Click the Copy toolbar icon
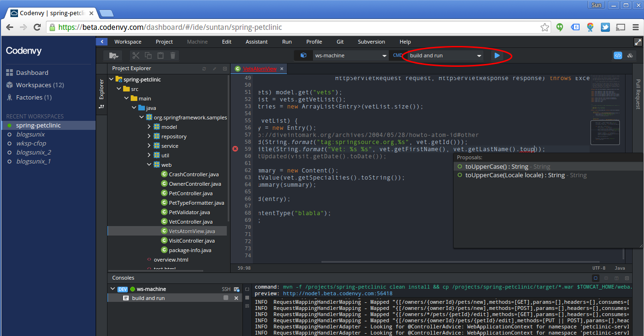The width and height of the screenshot is (644, 336). (148, 55)
